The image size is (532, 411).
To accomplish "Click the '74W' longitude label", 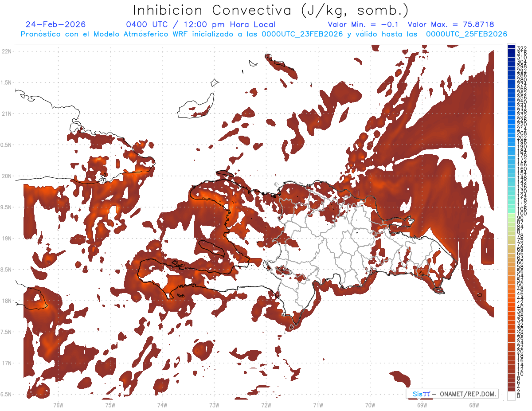I will (x=162, y=405).
